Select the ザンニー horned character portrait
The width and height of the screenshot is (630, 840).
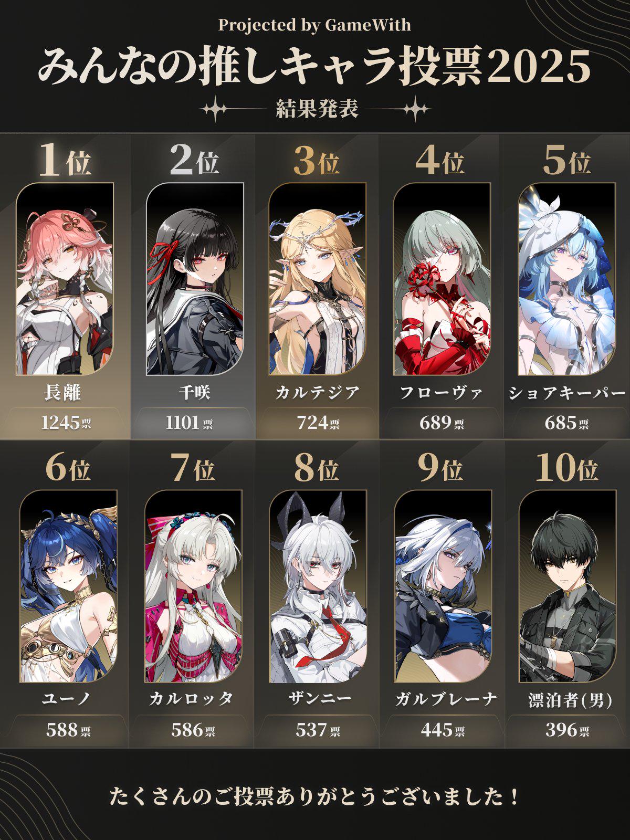[x=318, y=586]
